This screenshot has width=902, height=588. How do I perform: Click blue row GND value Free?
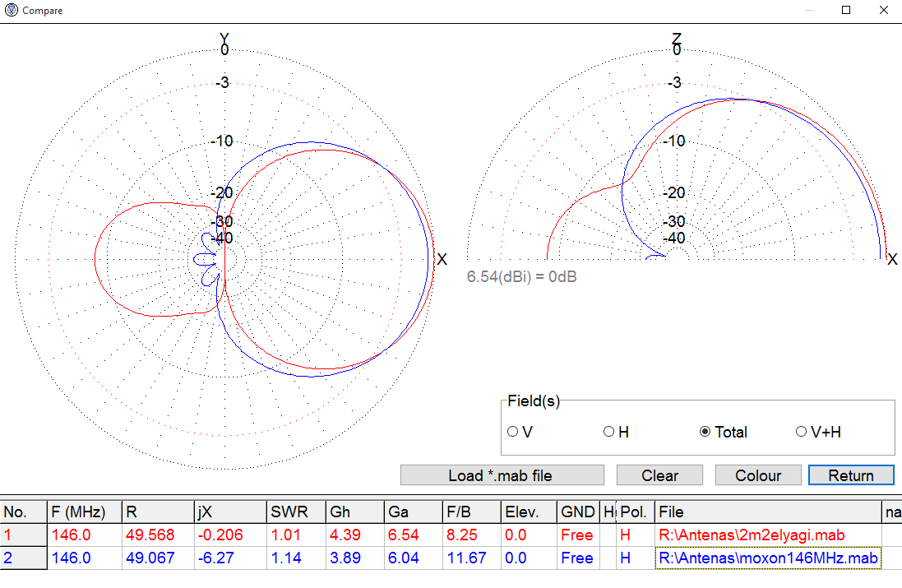[578, 558]
